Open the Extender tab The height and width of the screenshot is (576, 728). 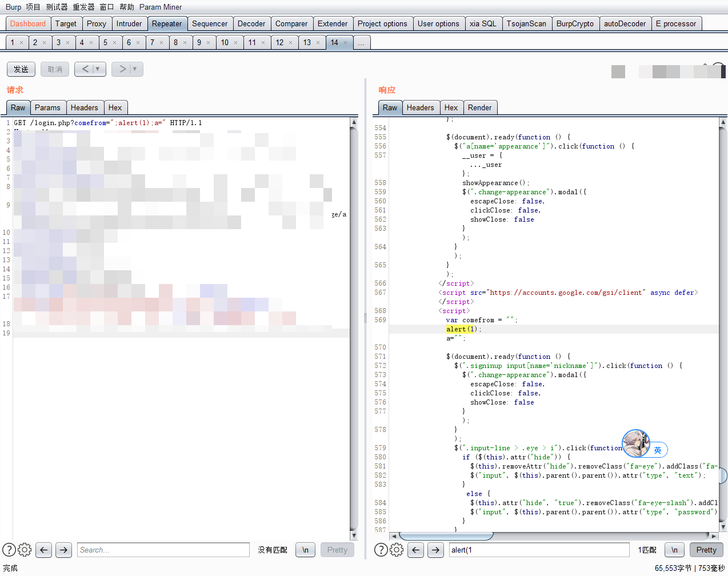[x=333, y=23]
